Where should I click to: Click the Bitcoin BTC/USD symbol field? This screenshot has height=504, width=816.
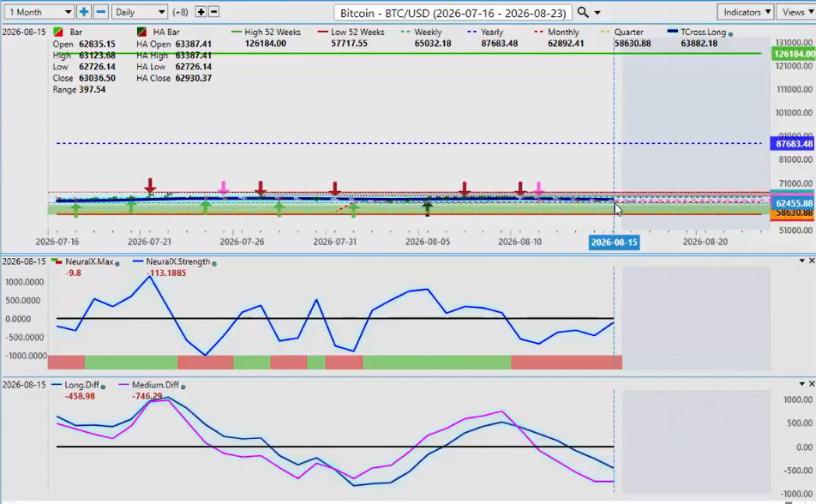click(x=453, y=13)
